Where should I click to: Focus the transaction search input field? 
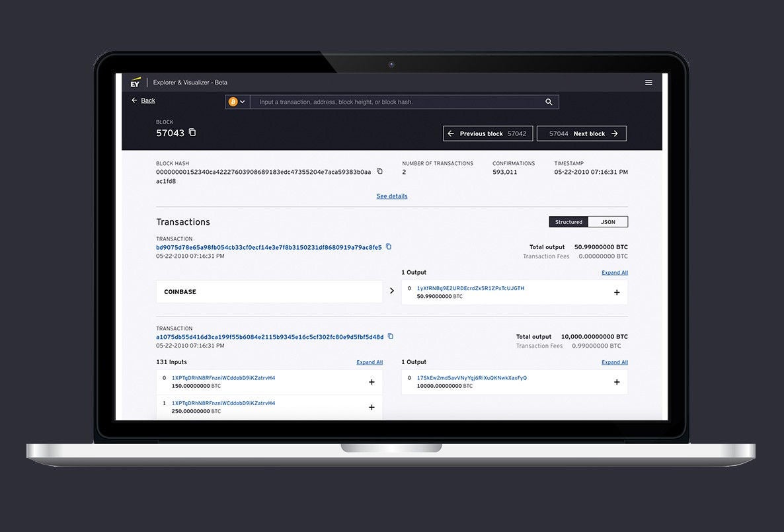397,102
